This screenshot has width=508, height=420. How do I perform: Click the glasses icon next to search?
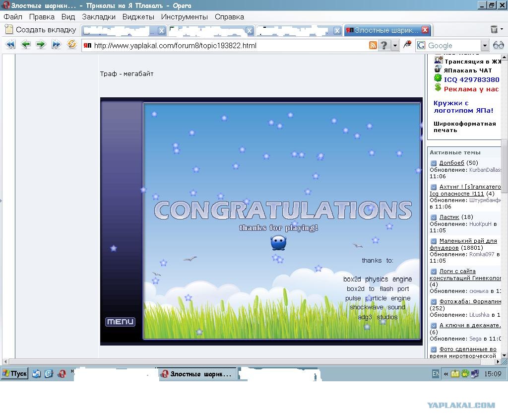(x=498, y=45)
